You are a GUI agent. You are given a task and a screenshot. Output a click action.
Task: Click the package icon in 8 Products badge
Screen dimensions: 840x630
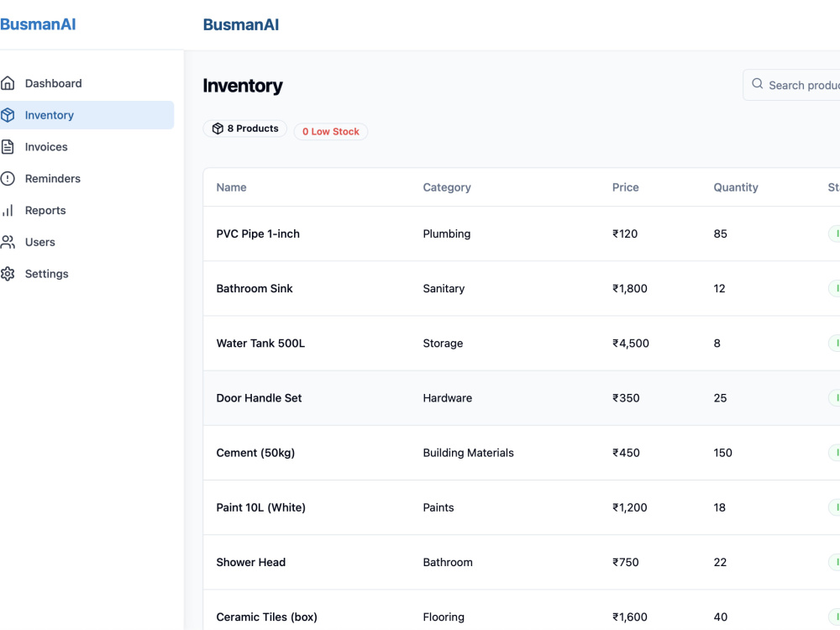(218, 129)
